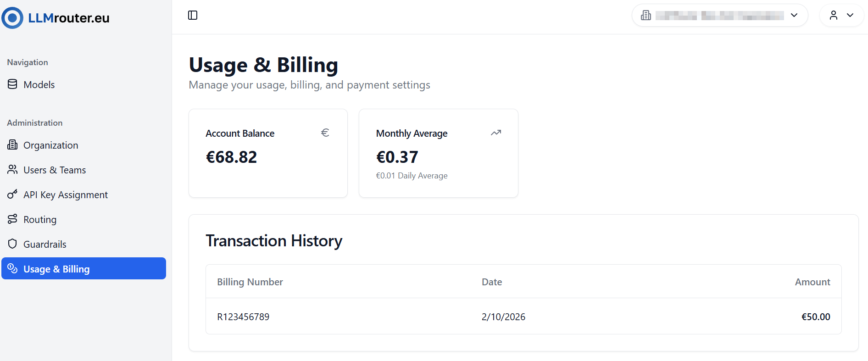
Task: Click the LLMrouter.eu logo icon
Action: click(x=12, y=18)
